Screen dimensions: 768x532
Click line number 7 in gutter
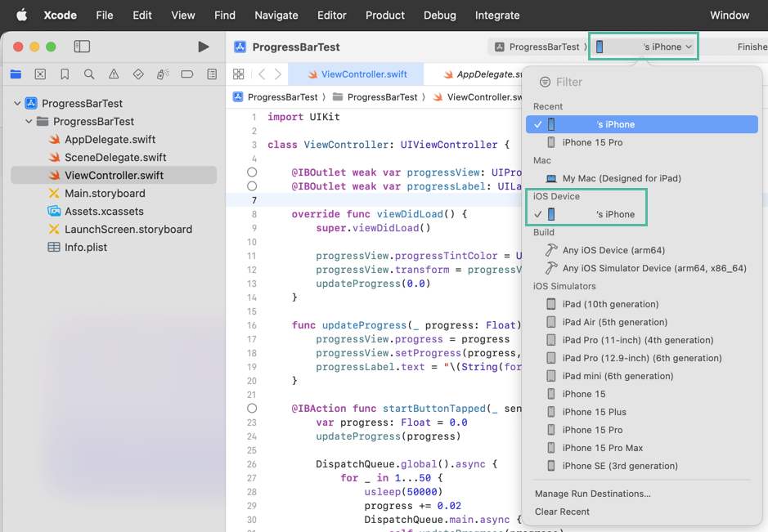(254, 200)
